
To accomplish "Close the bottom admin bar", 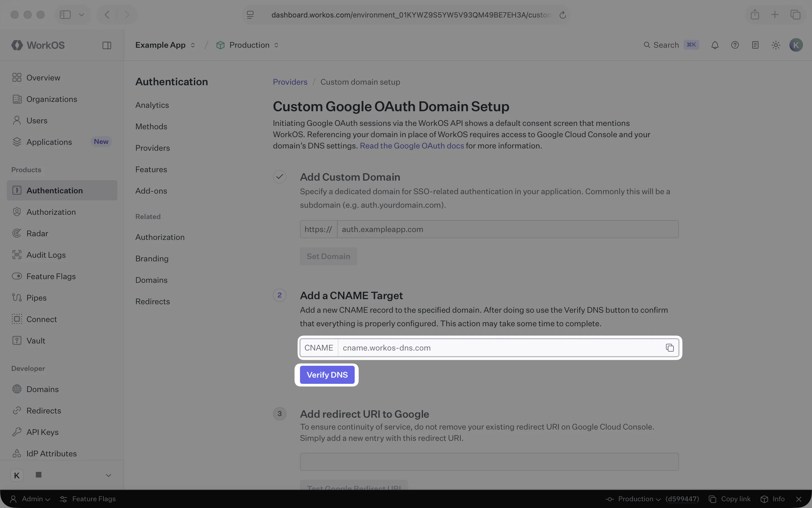I will point(798,499).
